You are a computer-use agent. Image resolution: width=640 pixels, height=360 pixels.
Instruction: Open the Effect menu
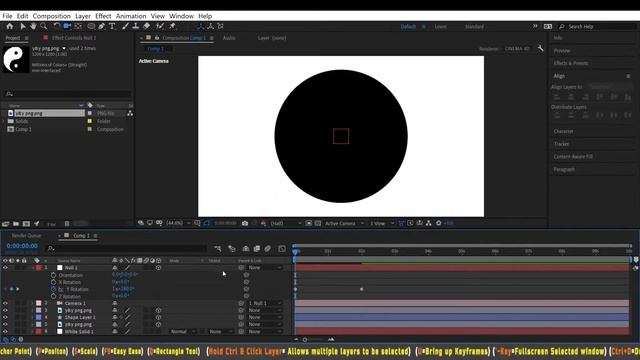(x=103, y=16)
